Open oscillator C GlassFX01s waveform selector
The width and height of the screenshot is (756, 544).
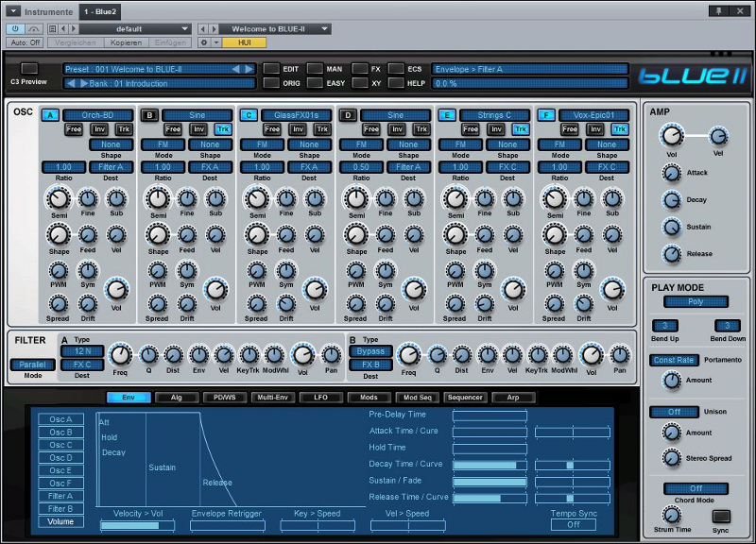click(x=297, y=115)
